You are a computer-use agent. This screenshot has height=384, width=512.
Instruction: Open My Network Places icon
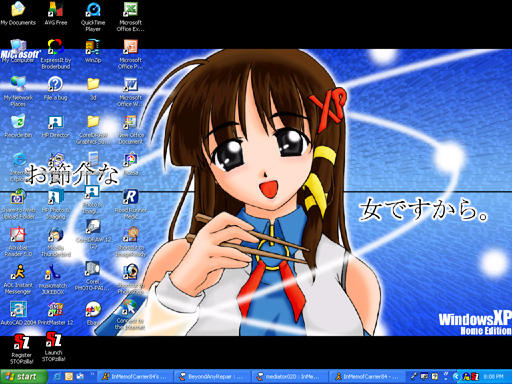pos(18,84)
